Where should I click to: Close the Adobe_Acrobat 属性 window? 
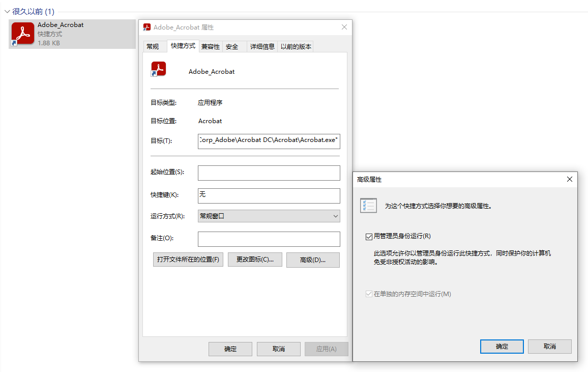[x=344, y=27]
